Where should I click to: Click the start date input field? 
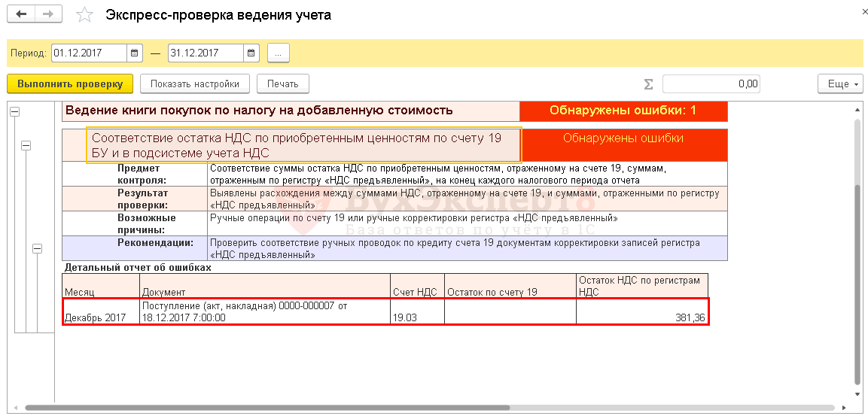click(89, 53)
